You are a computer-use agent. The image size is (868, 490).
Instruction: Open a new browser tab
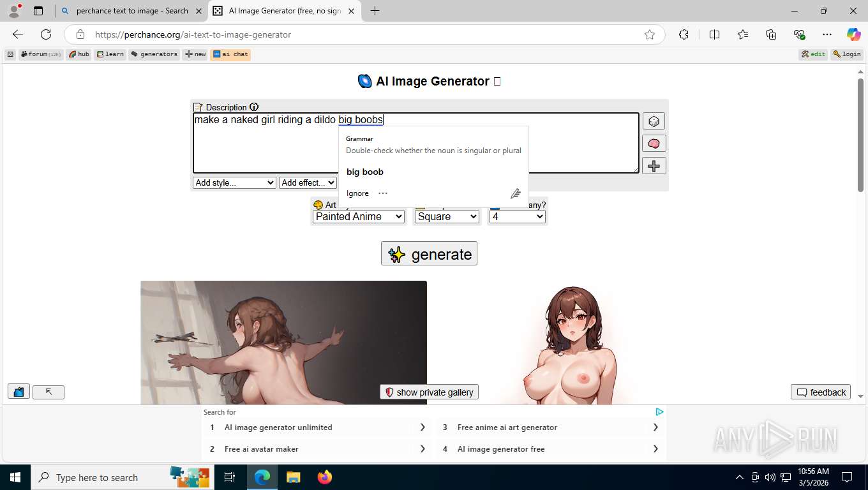click(375, 11)
